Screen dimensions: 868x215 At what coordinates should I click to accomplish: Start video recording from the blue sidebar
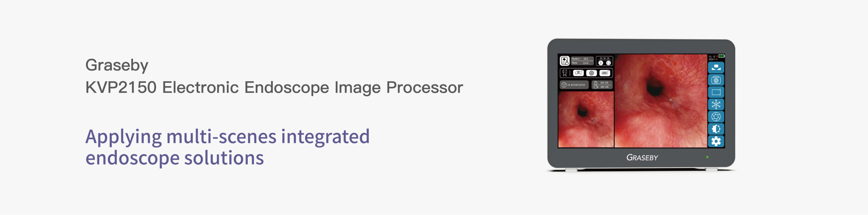coord(716,92)
